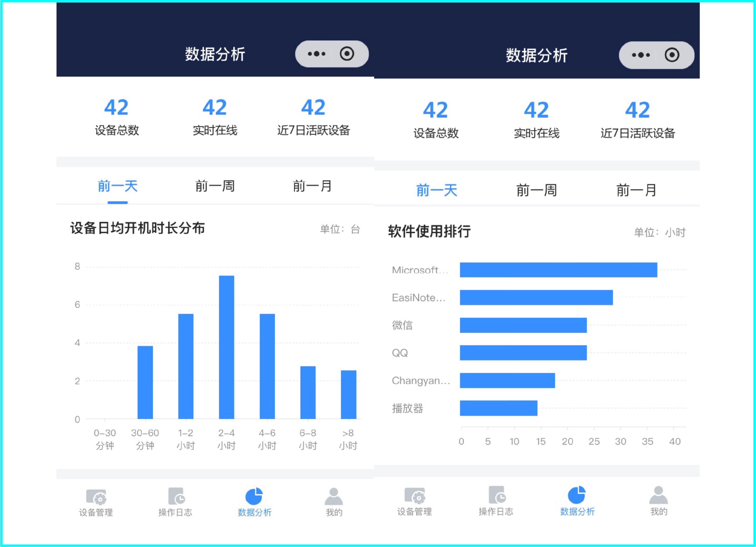756x547 pixels.
Task: Open the three-dots menu in left screen header
Action: point(316,54)
